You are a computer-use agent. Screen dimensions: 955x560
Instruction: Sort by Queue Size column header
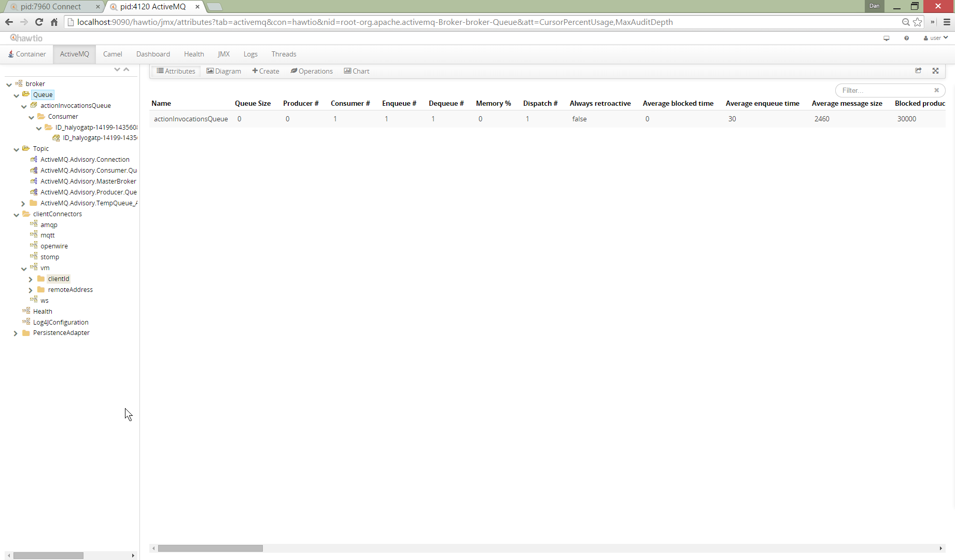[252, 103]
